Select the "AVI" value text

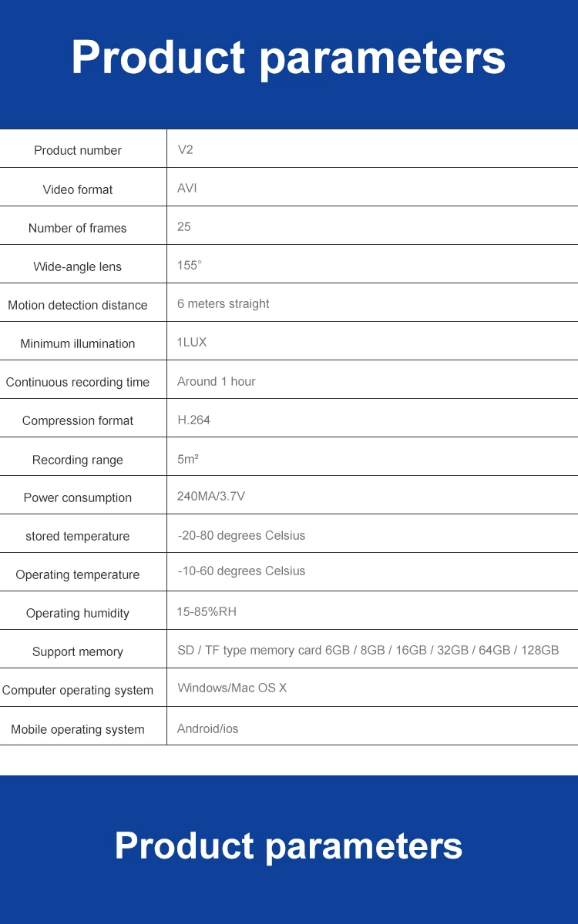pos(187,188)
